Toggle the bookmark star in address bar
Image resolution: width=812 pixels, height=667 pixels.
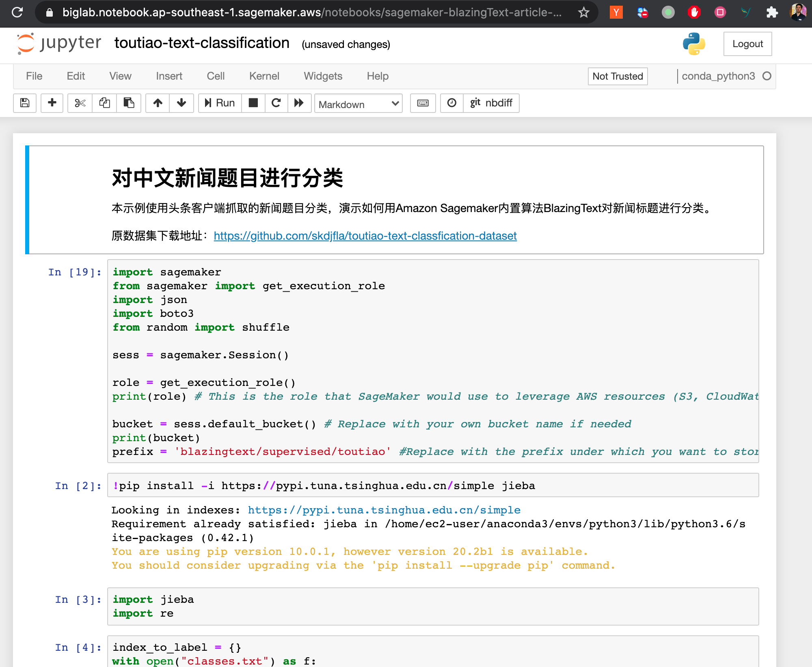(584, 13)
